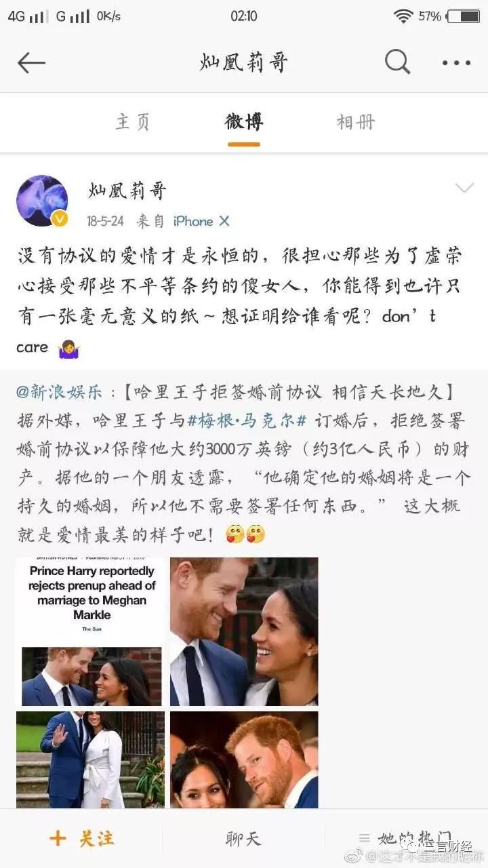The width and height of the screenshot is (488, 868).
Task: Expand the post options chevron
Action: point(464,188)
